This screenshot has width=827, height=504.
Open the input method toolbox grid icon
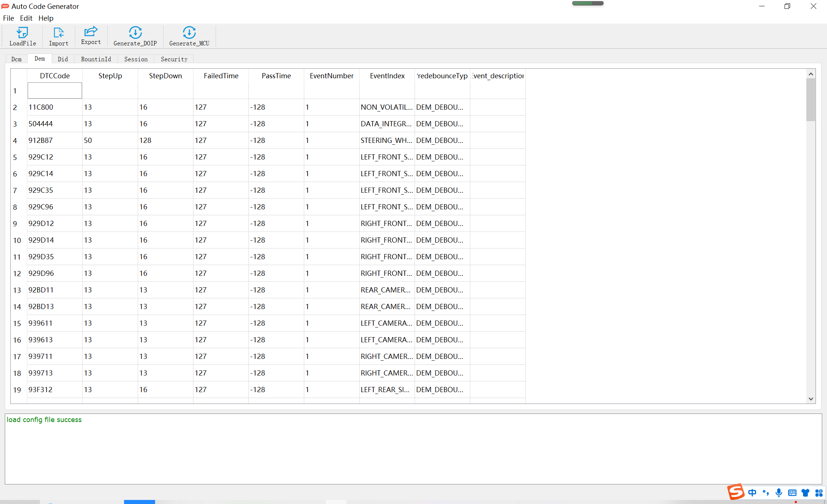pos(819,493)
